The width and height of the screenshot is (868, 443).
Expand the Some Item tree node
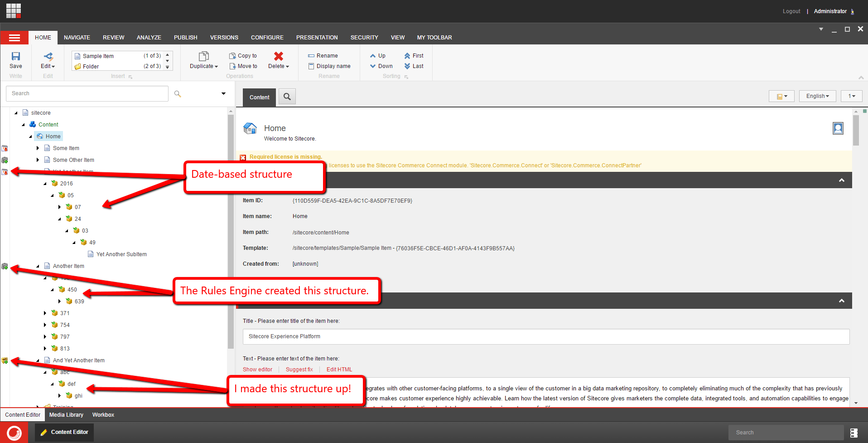coord(38,148)
